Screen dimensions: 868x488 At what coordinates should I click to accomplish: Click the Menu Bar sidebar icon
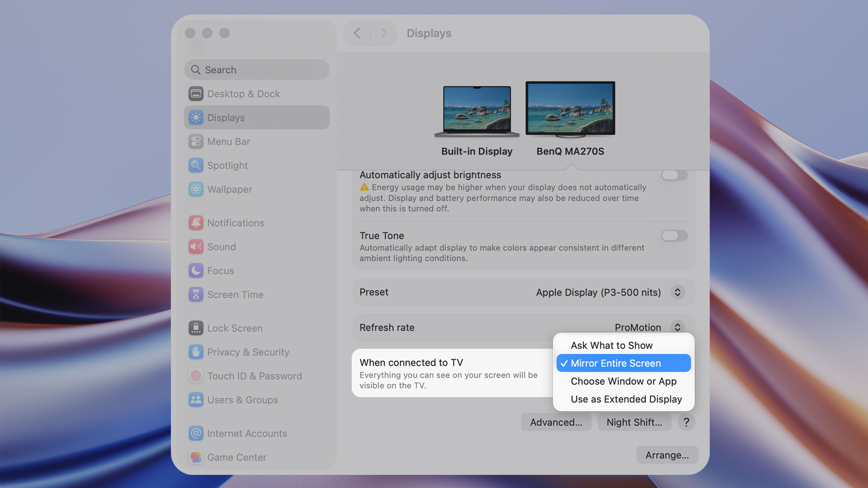click(196, 141)
